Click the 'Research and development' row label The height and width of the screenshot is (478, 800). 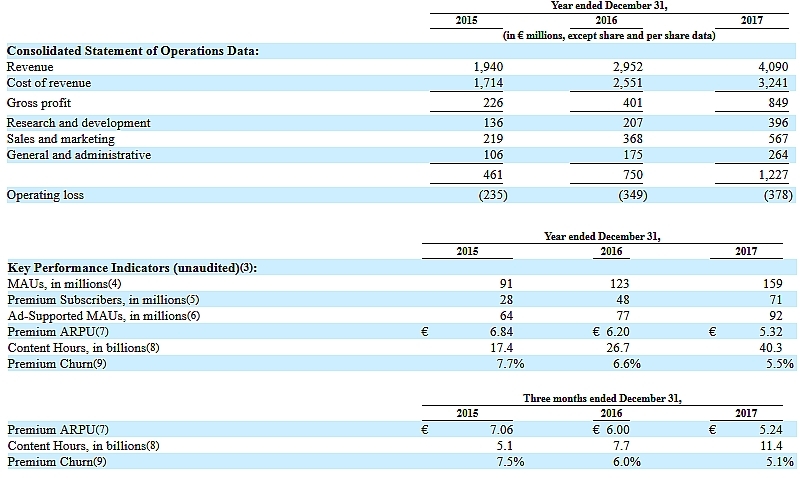point(79,123)
